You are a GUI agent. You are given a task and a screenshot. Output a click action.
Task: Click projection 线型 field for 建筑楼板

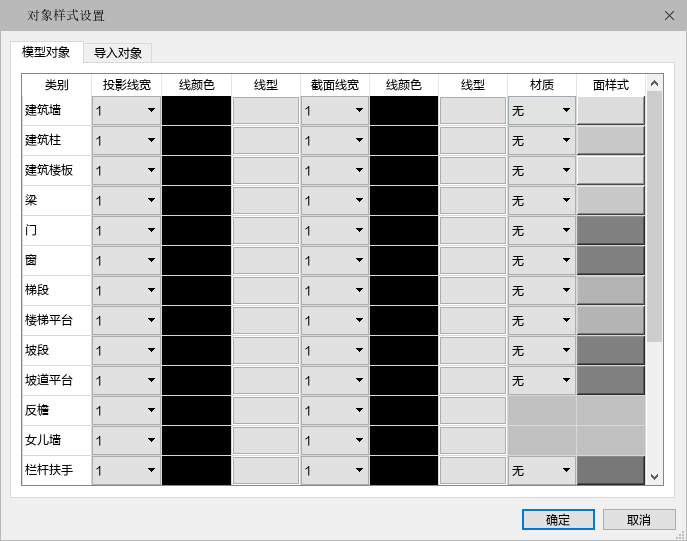266,170
